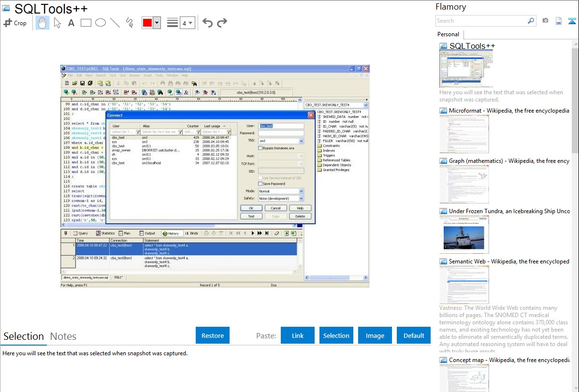Viewport: 579px width, 392px height.
Task: Click binoculars Find icon in SQLTools snapshot
Action: 162,83
